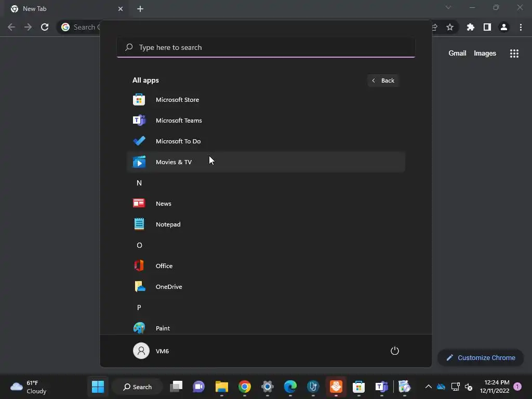Open the stethoscope app on taskbar
532x399 pixels.
pos(313,387)
